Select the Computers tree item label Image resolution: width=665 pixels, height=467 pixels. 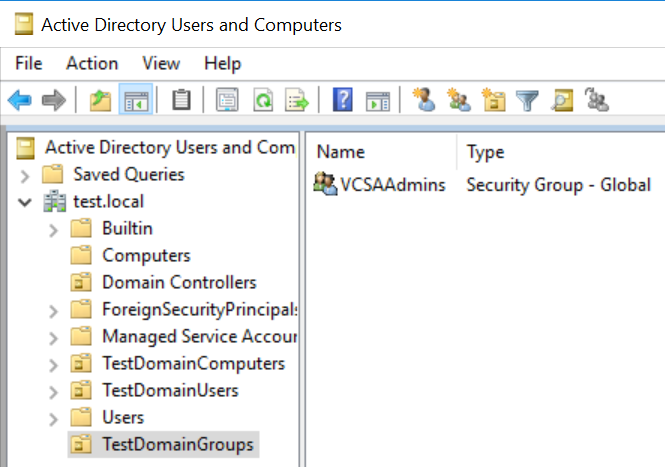pos(146,255)
